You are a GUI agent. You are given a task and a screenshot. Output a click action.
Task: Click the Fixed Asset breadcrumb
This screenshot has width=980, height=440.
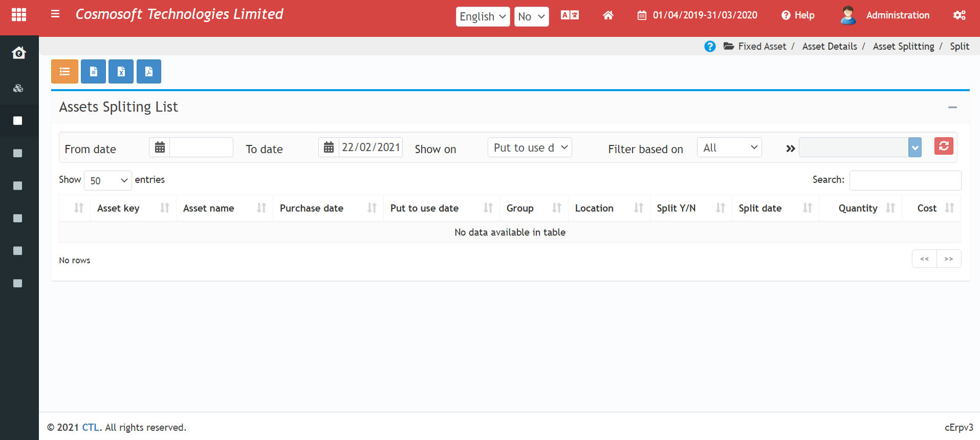point(761,47)
